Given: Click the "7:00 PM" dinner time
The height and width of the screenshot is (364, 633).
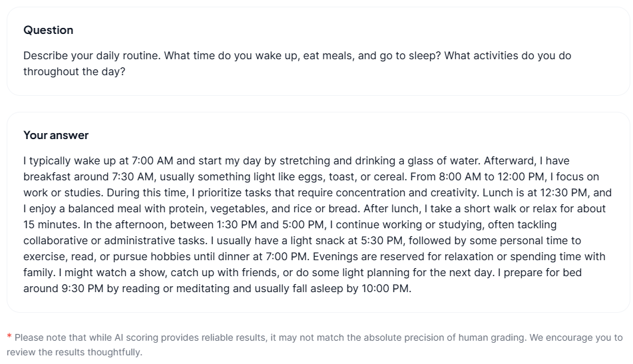Looking at the screenshot, I should [x=286, y=257].
